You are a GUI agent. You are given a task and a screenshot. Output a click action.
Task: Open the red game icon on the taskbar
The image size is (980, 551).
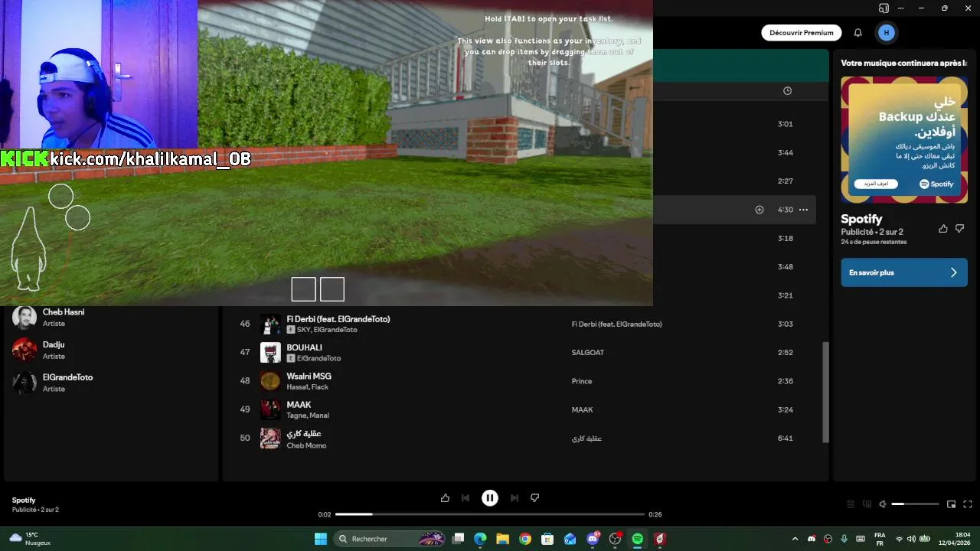[660, 539]
